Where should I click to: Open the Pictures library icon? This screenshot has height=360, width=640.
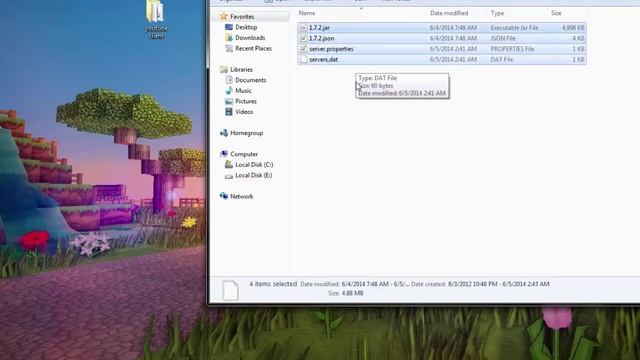(229, 101)
